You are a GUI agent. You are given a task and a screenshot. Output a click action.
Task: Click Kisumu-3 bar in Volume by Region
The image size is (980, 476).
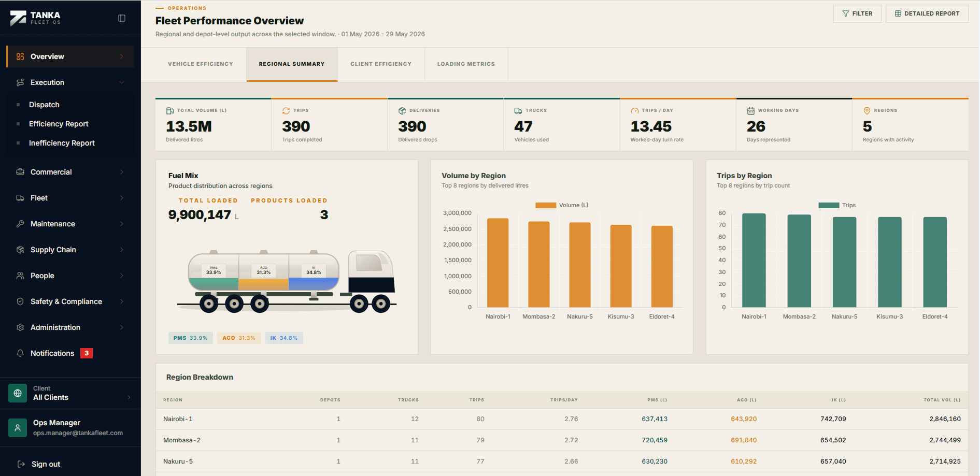tap(621, 266)
